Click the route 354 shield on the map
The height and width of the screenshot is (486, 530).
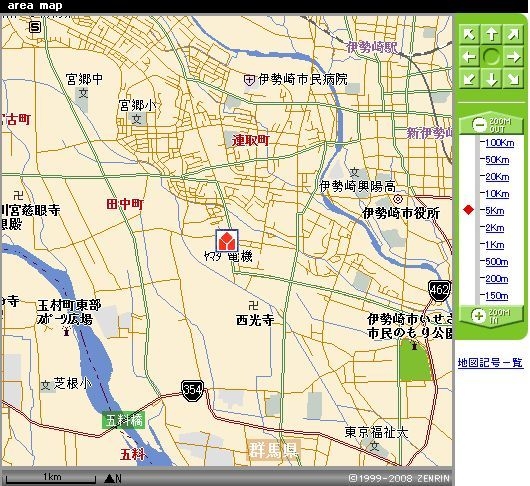pyautogui.click(x=193, y=390)
